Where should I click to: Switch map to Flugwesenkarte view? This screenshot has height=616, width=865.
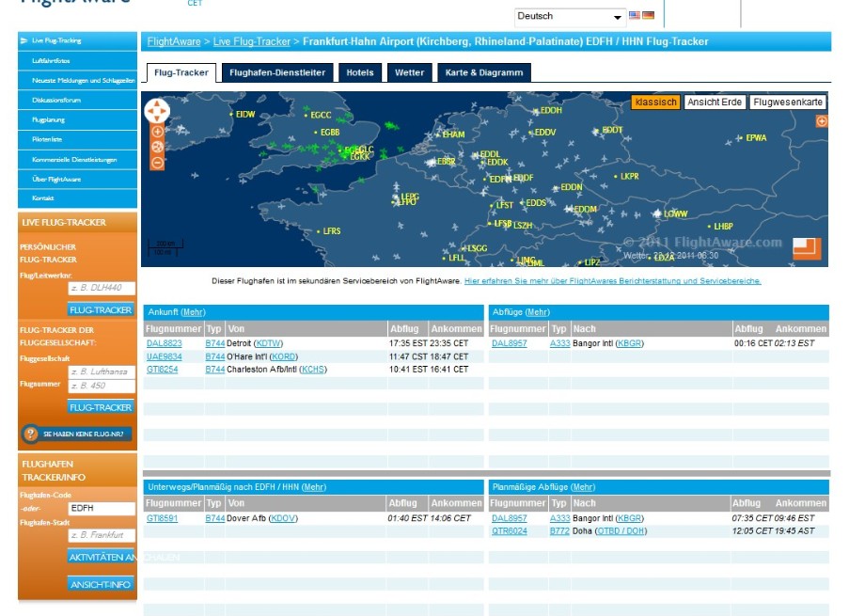788,102
